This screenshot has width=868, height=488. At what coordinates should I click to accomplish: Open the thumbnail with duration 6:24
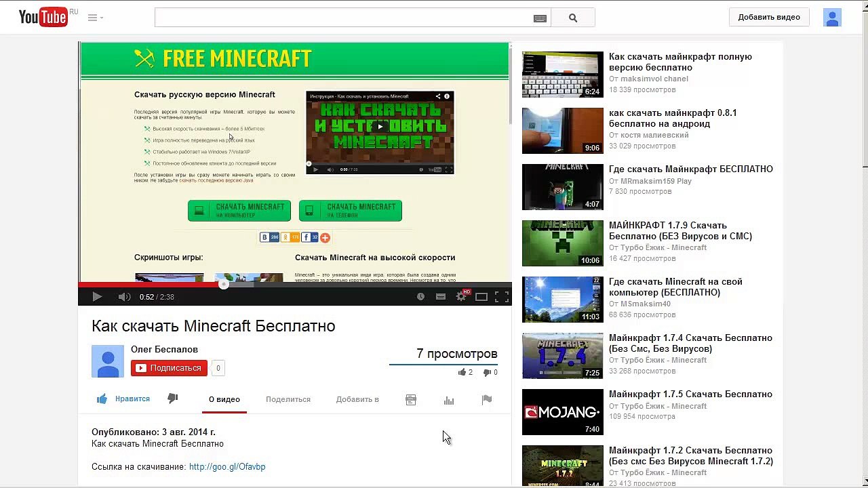[x=562, y=75]
